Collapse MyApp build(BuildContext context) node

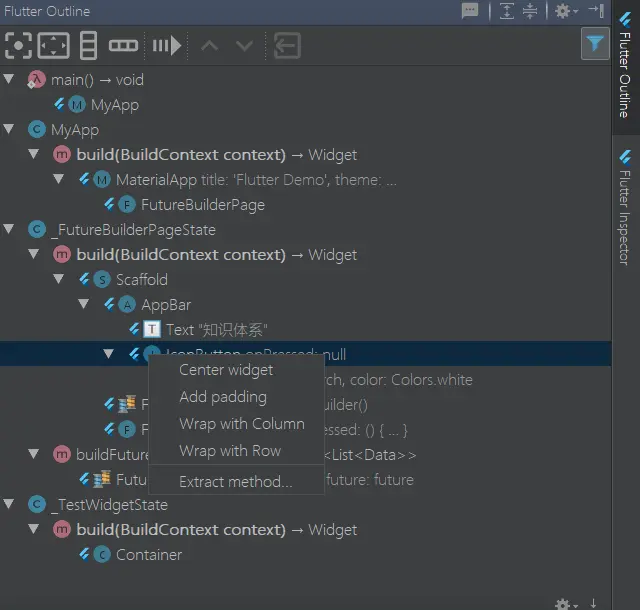click(33, 154)
